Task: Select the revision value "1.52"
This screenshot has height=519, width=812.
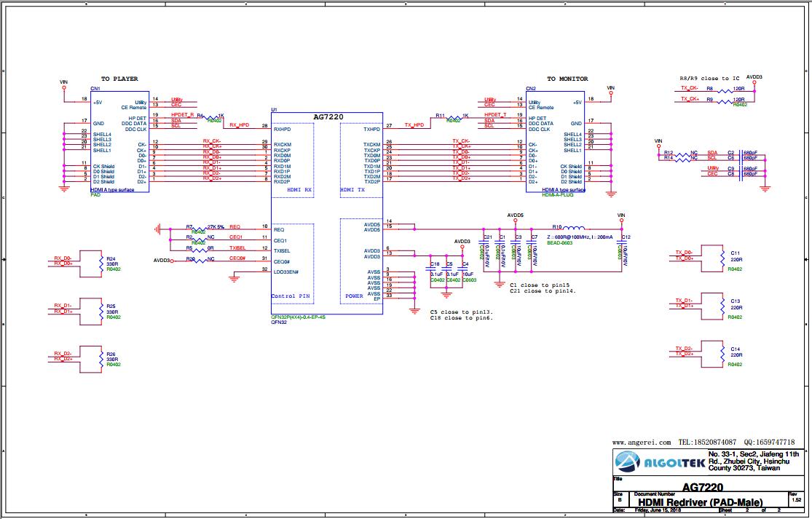Action: pyautogui.click(x=797, y=500)
